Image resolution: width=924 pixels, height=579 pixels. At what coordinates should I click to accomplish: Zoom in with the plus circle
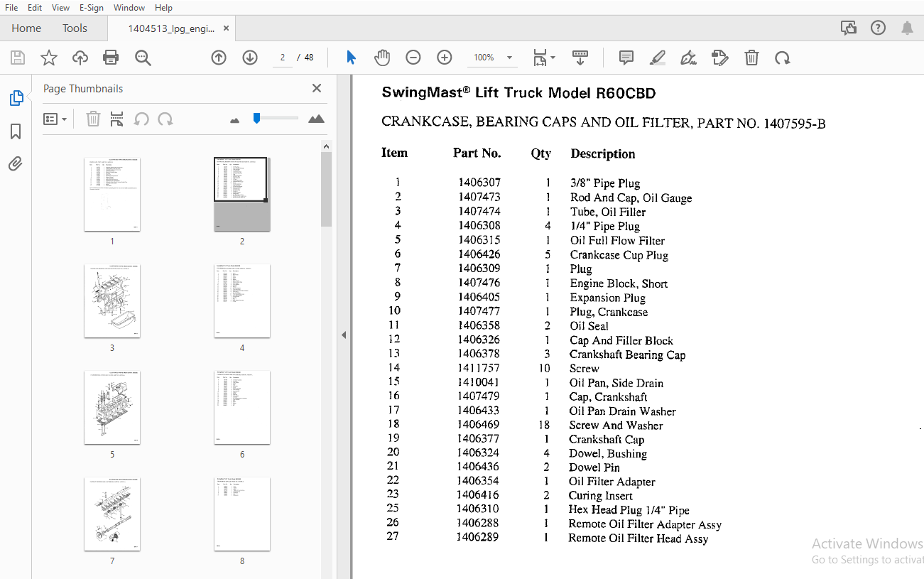click(x=445, y=58)
